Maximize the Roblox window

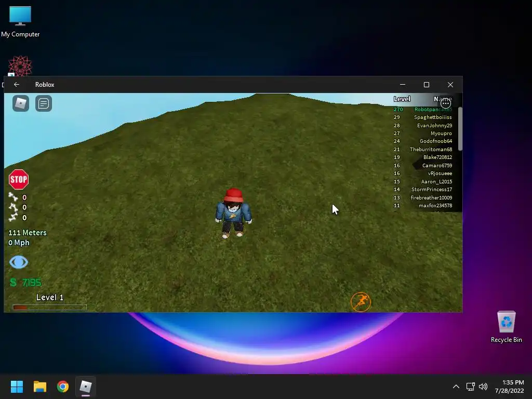pyautogui.click(x=427, y=85)
